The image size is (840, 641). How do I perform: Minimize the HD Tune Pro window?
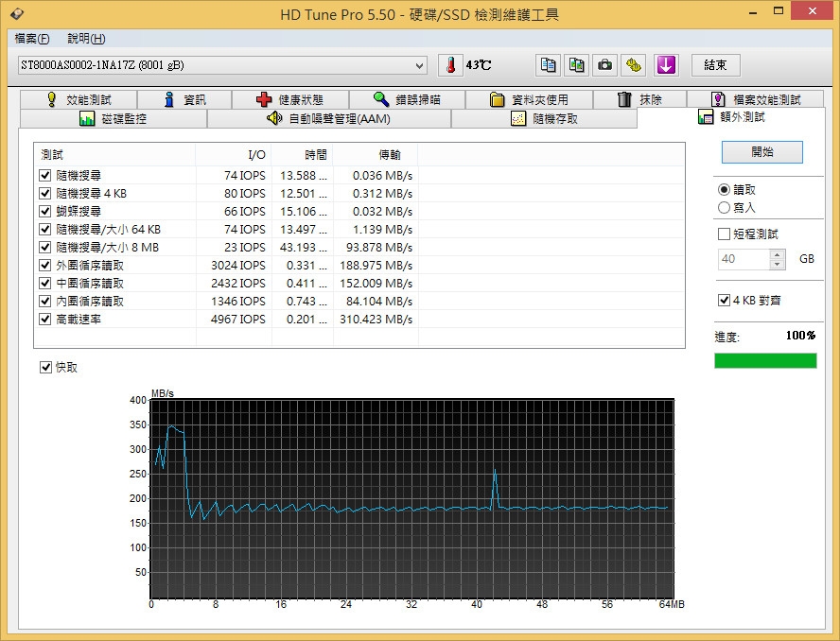[753, 11]
